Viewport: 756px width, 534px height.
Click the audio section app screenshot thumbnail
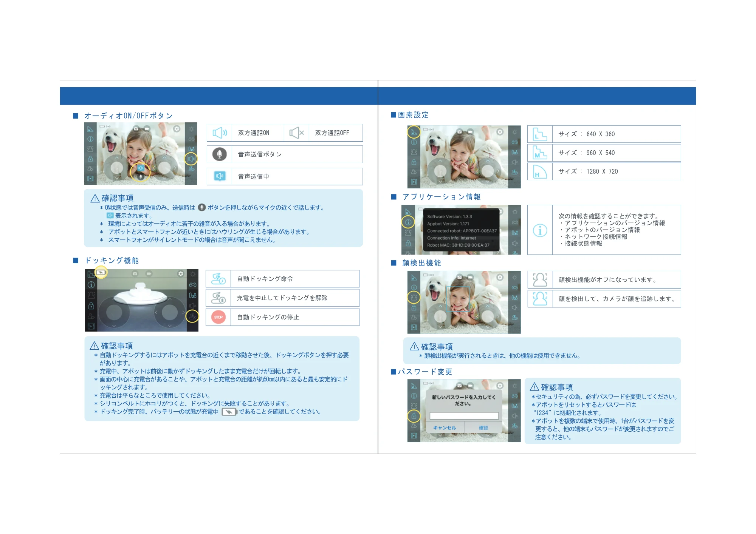click(141, 154)
